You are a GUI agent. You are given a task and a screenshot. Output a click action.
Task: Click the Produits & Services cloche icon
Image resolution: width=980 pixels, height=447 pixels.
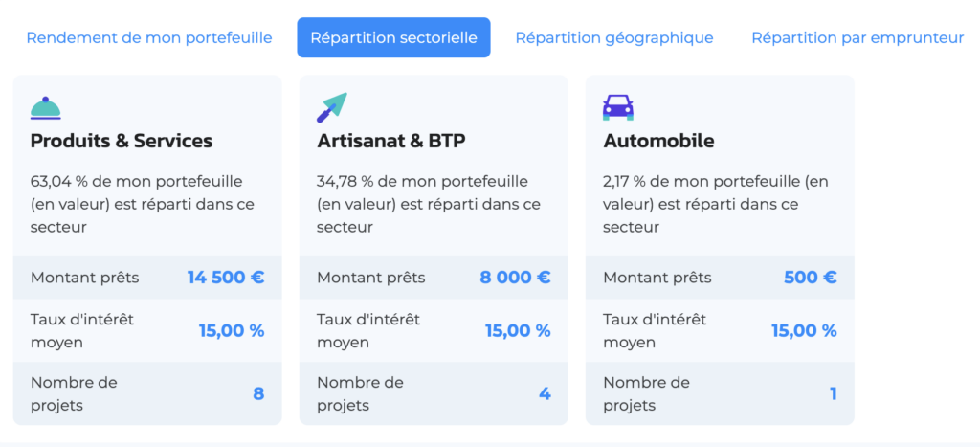[46, 107]
